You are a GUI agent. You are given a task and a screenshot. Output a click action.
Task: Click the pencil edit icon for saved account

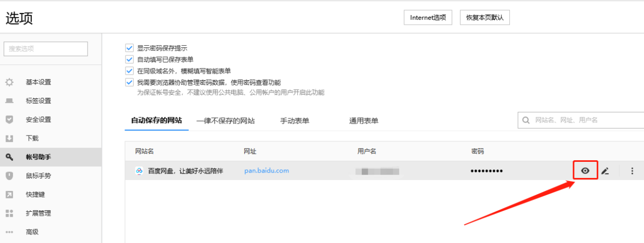click(605, 171)
